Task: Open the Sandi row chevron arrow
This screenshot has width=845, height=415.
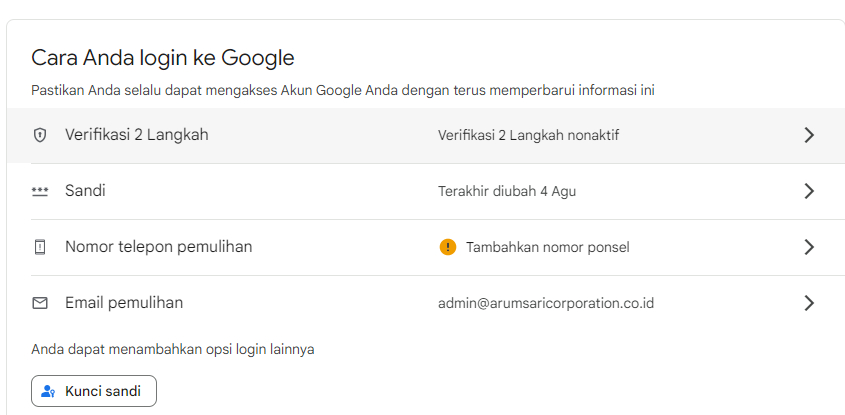Action: (x=809, y=191)
